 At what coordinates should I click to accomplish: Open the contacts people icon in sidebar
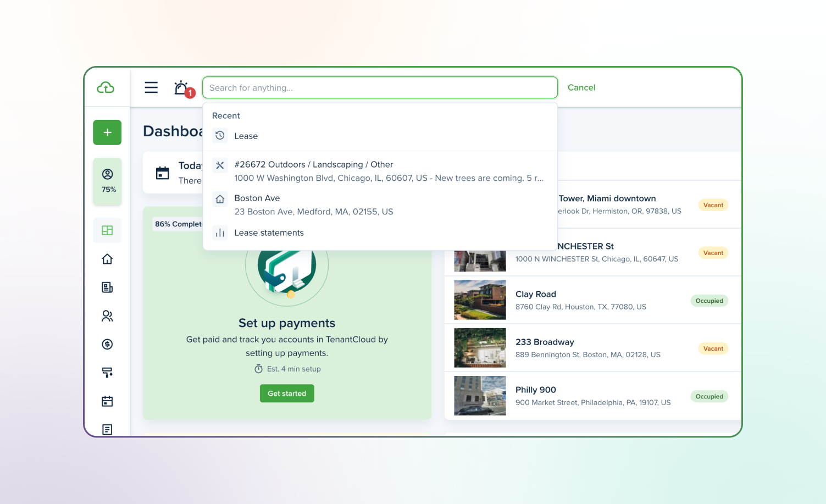click(x=107, y=316)
